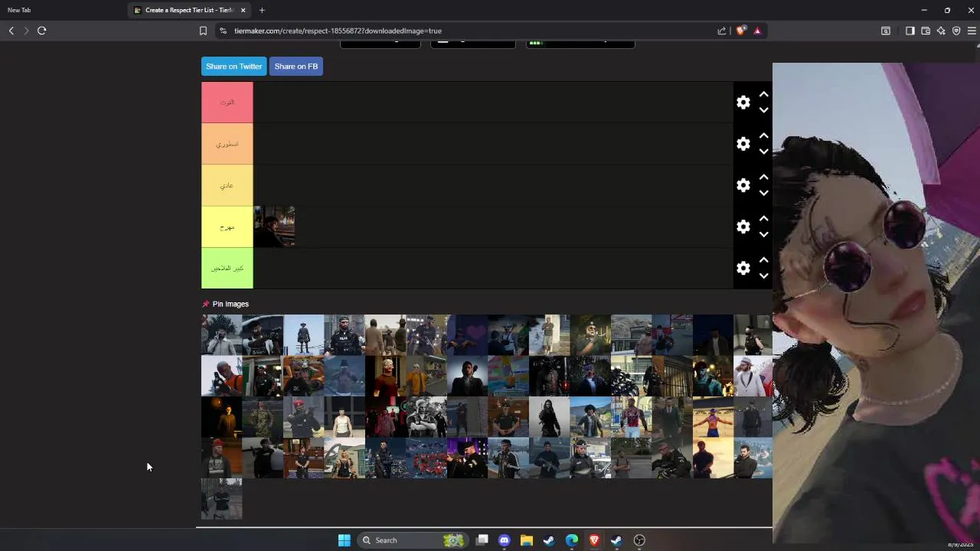This screenshot has width=980, height=551.
Task: Open the tab search toolbar icon
Action: [x=886, y=31]
